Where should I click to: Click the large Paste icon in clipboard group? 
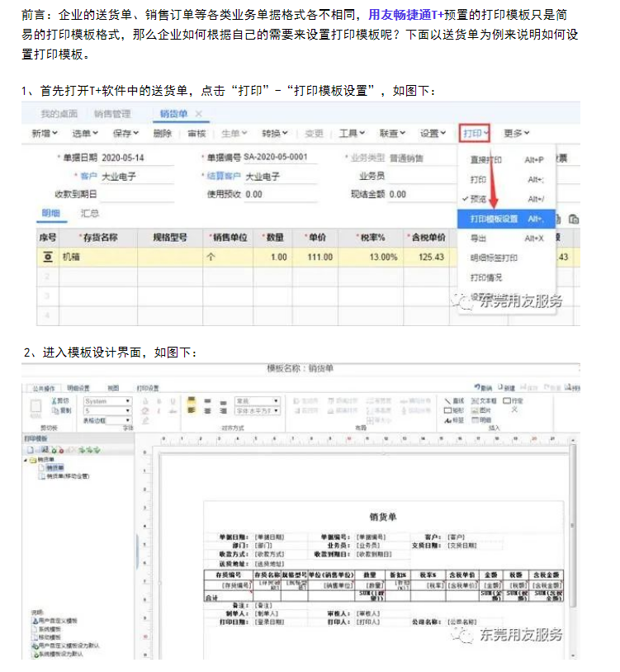(36, 409)
